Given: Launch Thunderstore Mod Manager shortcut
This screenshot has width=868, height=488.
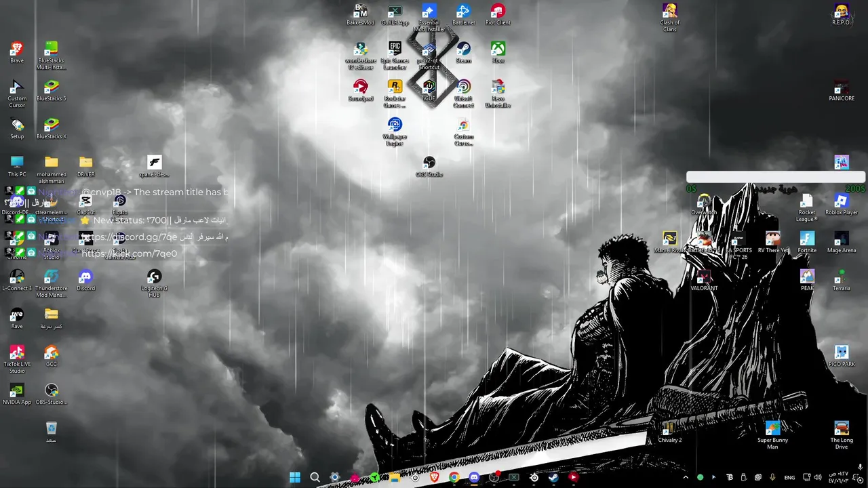Looking at the screenshot, I should [52, 283].
